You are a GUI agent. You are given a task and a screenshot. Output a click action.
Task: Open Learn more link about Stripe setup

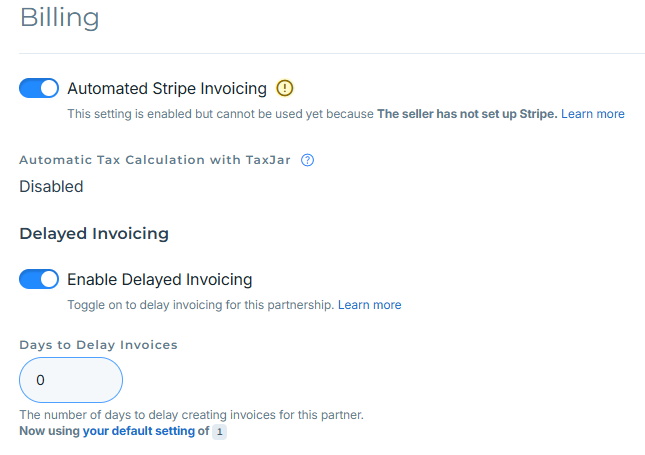[592, 114]
